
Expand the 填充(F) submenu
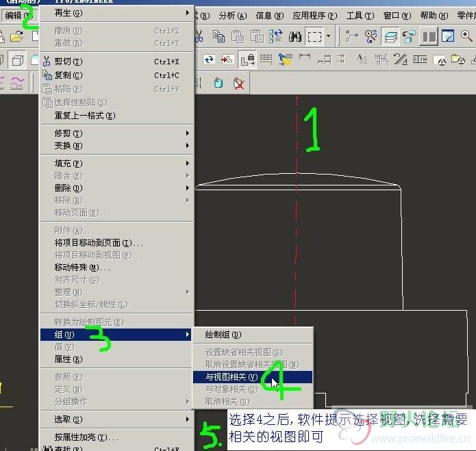[x=116, y=164]
